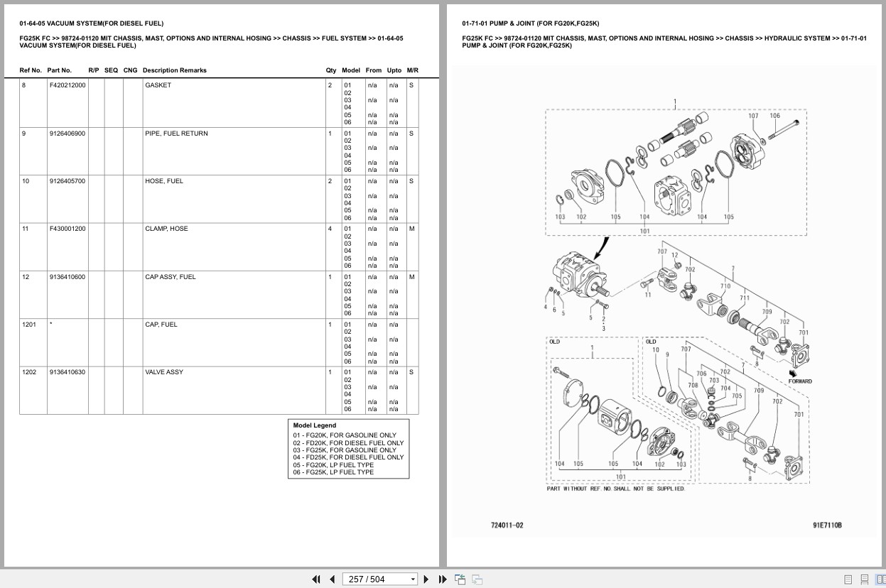Click the FORWARD label in the diagram
The image size is (886, 588).
tap(800, 381)
